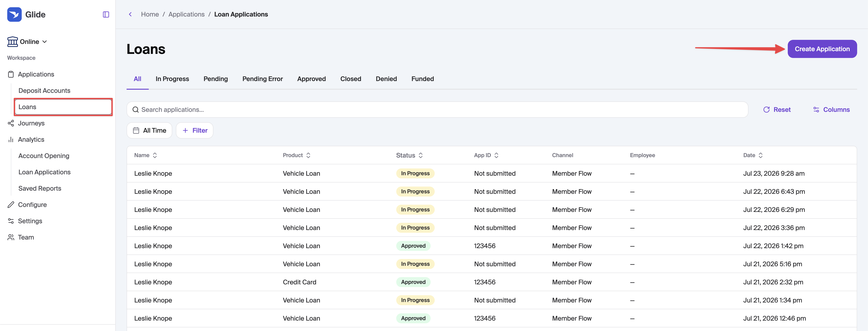The width and height of the screenshot is (868, 331).
Task: Sort table by Status column arrows
Action: click(420, 155)
